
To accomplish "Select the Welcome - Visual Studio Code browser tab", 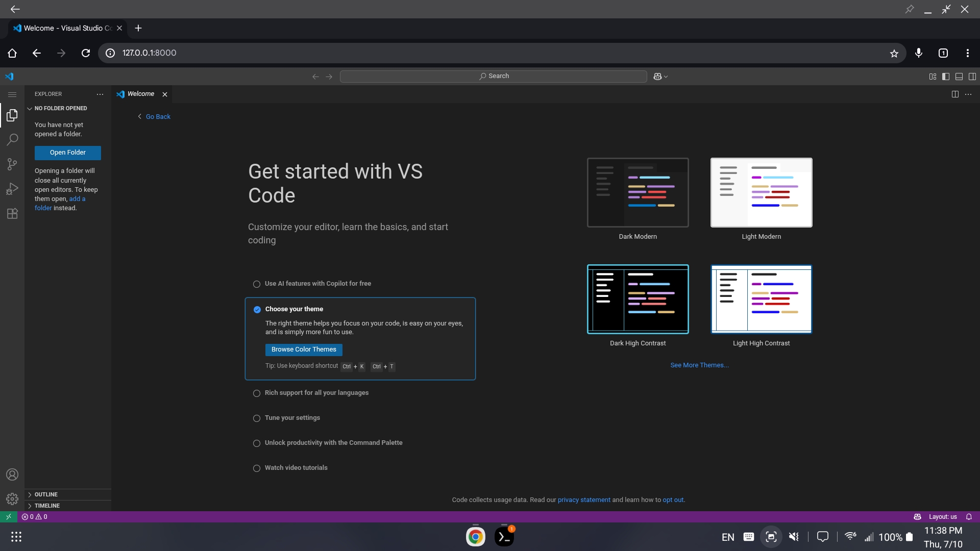I will pos(68,28).
